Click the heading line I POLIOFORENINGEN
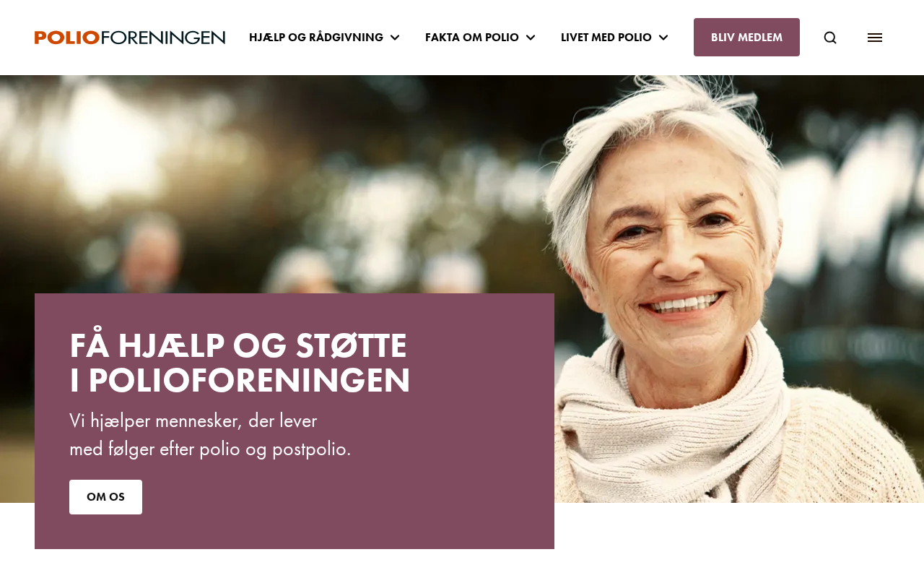 coord(240,381)
